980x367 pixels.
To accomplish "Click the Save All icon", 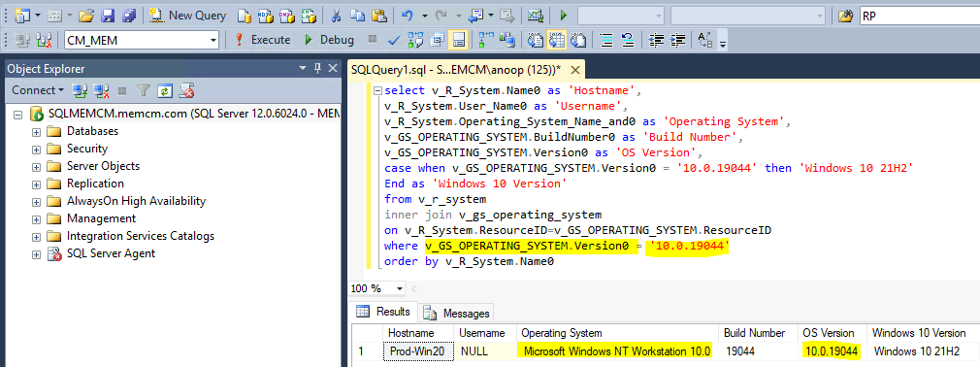I will click(x=129, y=16).
